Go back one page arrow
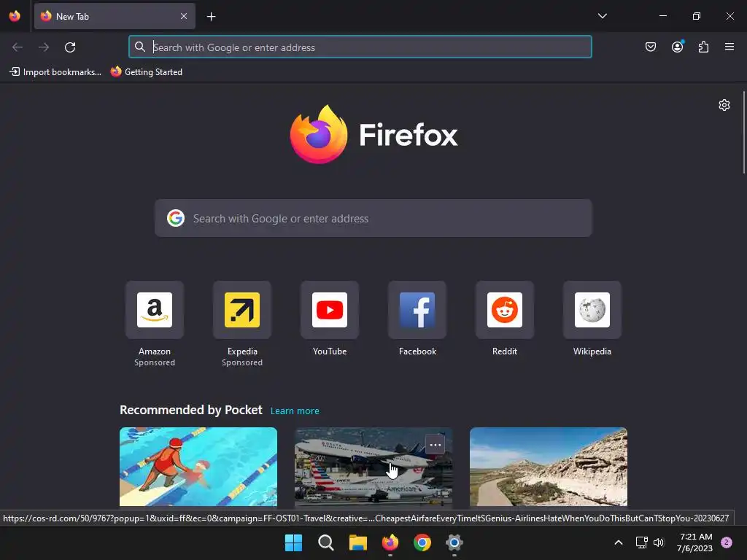 point(18,47)
